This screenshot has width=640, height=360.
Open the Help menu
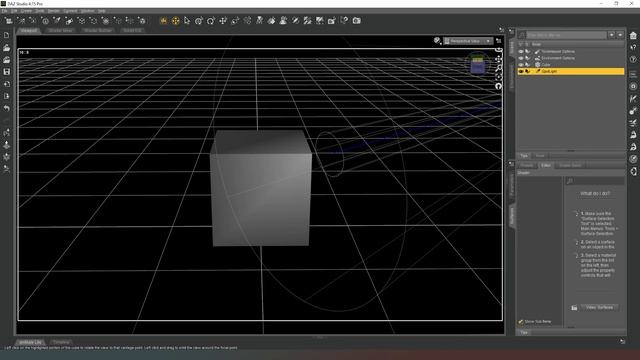(x=102, y=11)
